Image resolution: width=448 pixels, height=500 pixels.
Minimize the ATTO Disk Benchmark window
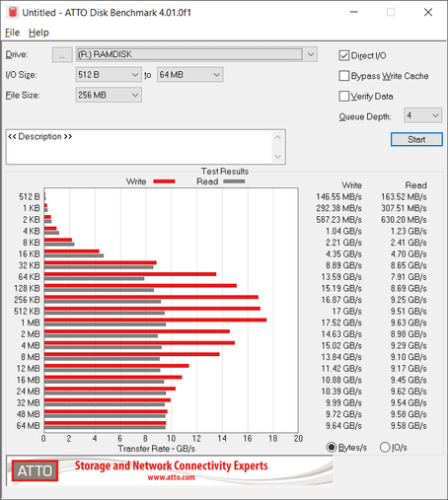354,12
